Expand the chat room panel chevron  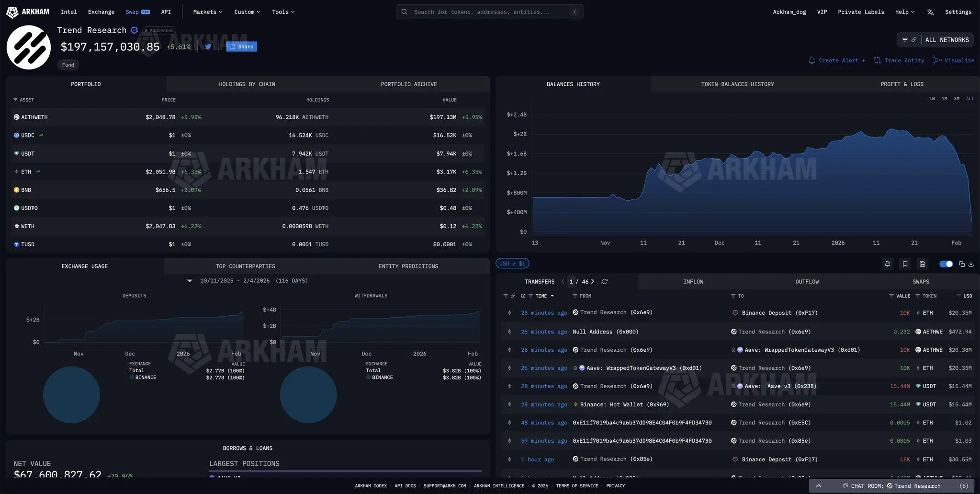point(819,486)
